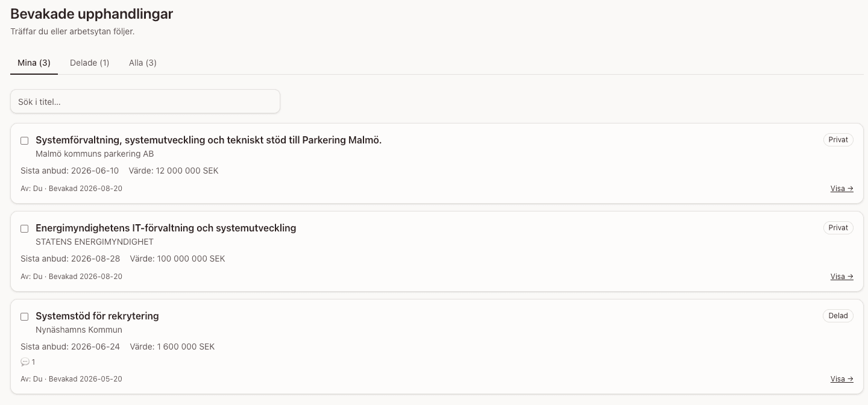Screen dimensions: 868x405
Task: Check the Systemstöd för rekrytering box
Action: click(x=25, y=316)
